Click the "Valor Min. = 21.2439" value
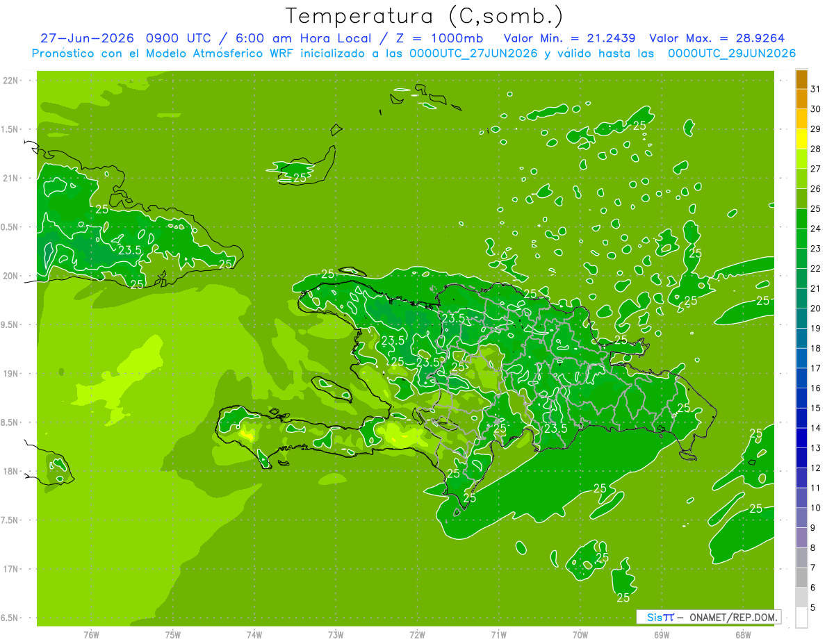The width and height of the screenshot is (834, 644). click(569, 38)
